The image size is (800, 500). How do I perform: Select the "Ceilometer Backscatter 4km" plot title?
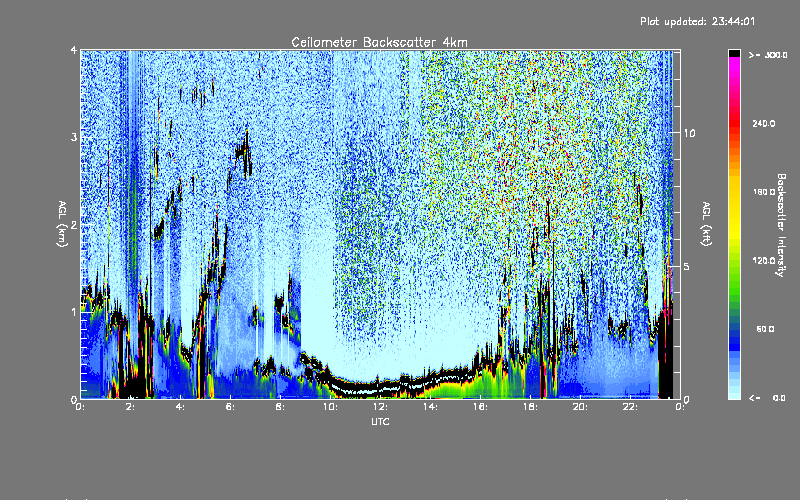379,42
